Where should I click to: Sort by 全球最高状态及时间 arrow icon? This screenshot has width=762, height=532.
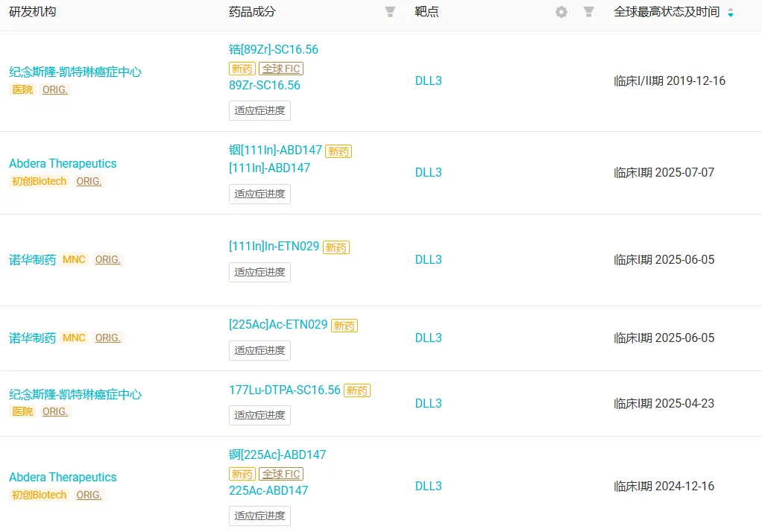tap(730, 13)
